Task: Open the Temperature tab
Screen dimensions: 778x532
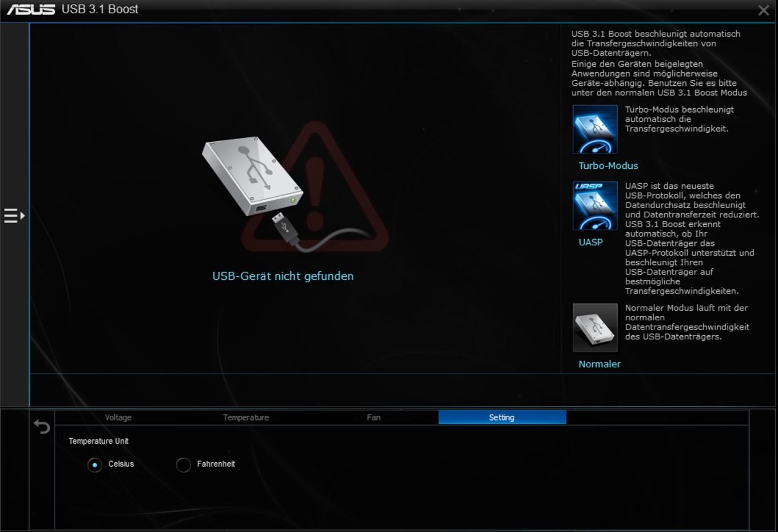Action: click(x=246, y=418)
